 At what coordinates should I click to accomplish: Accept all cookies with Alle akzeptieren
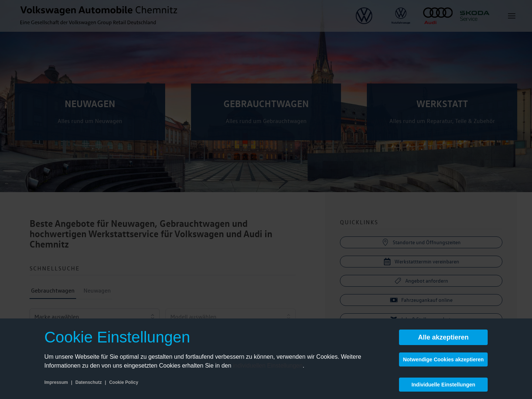coord(443,337)
